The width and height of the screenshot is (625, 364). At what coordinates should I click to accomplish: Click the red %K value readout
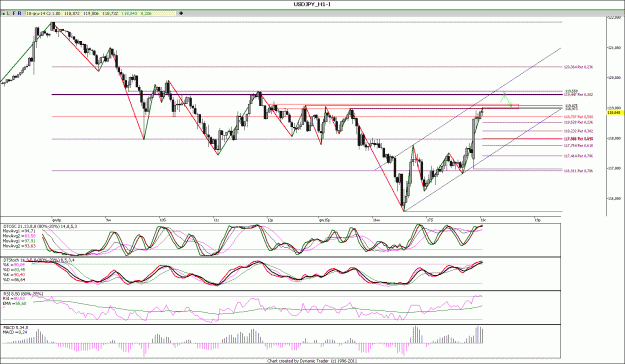click(x=14, y=275)
